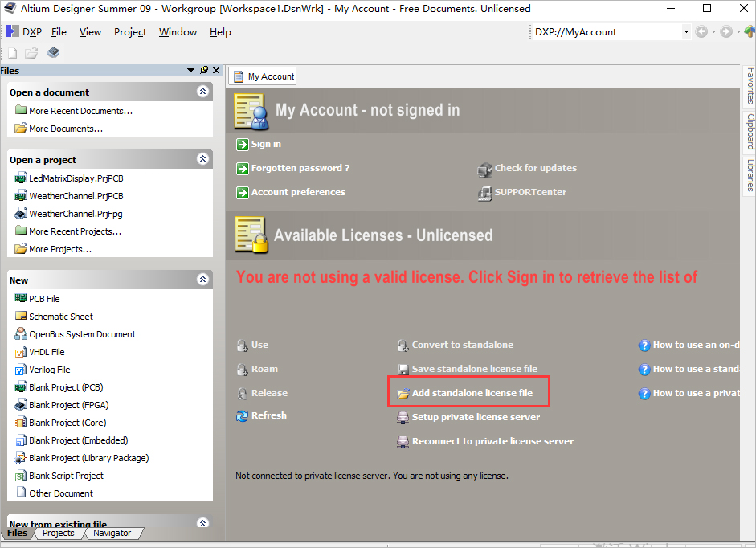
Task: Click the VHDL File icon
Action: click(x=21, y=352)
